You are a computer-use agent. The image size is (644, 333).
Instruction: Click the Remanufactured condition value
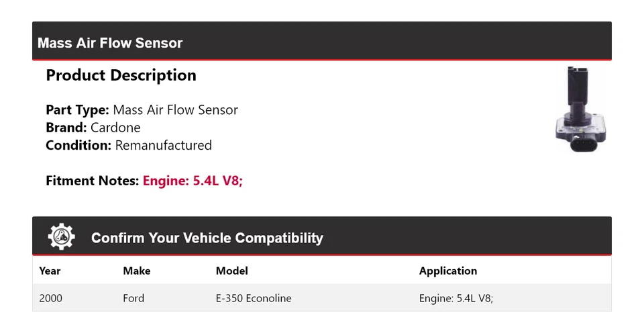coord(163,145)
